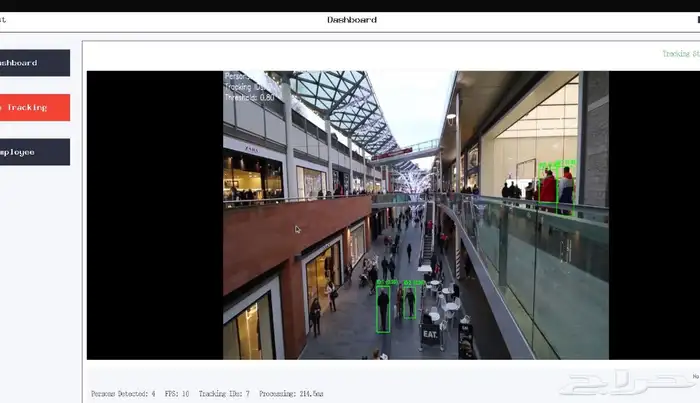Select the tracked person in blue-white jacket
Viewport: 700px width, 403px height.
point(566,189)
